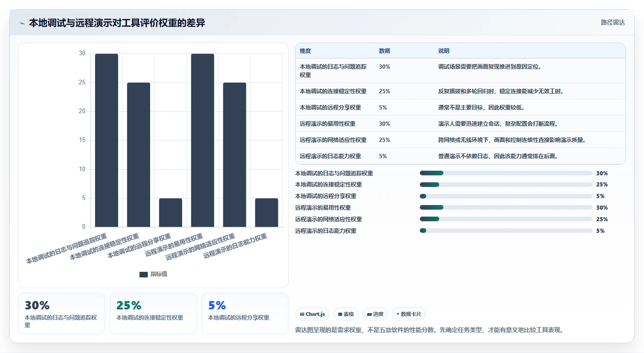This screenshot has height=353, width=644.
Task: Click the x-axis label 本地调试的远程分享权重
Action: (139, 246)
